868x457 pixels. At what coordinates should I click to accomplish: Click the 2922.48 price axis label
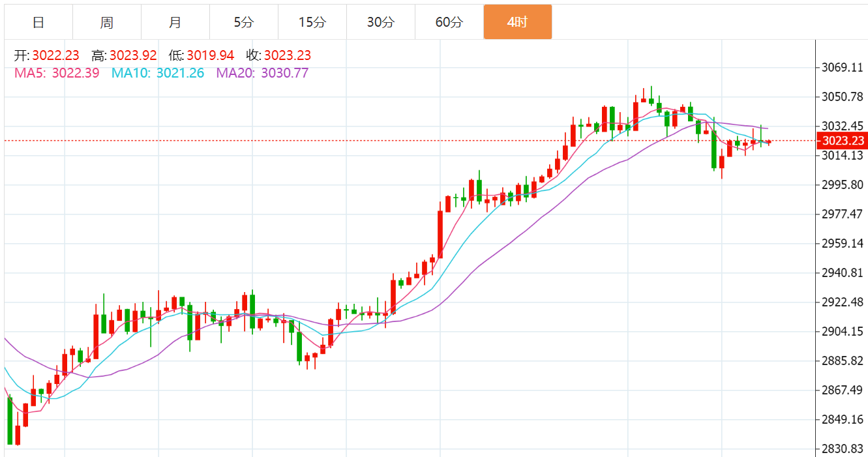pyautogui.click(x=843, y=302)
